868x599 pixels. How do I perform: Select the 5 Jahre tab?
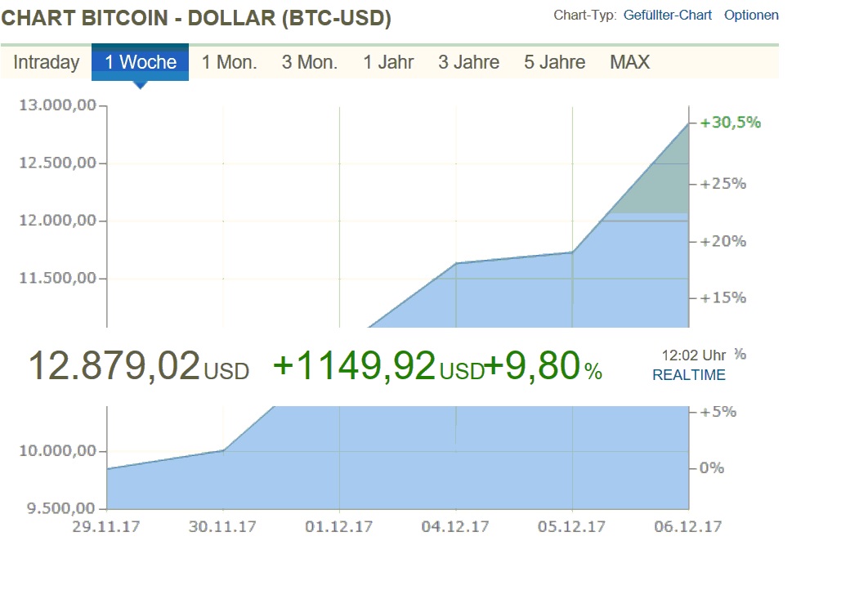click(x=553, y=61)
